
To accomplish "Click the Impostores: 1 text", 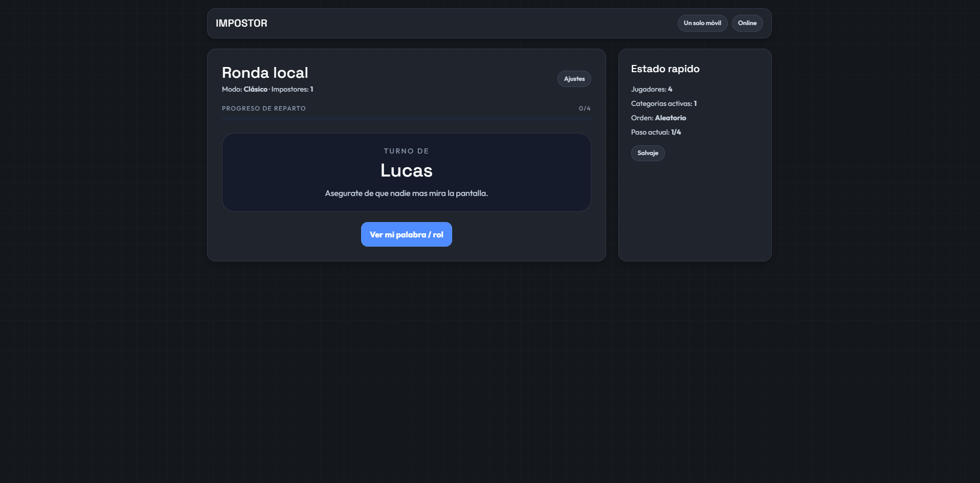I will pyautogui.click(x=292, y=89).
